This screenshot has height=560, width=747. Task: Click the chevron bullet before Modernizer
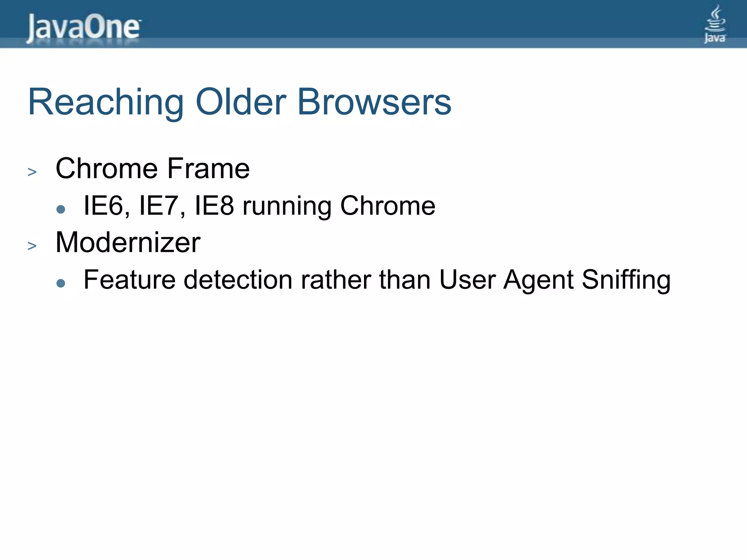coord(32,246)
